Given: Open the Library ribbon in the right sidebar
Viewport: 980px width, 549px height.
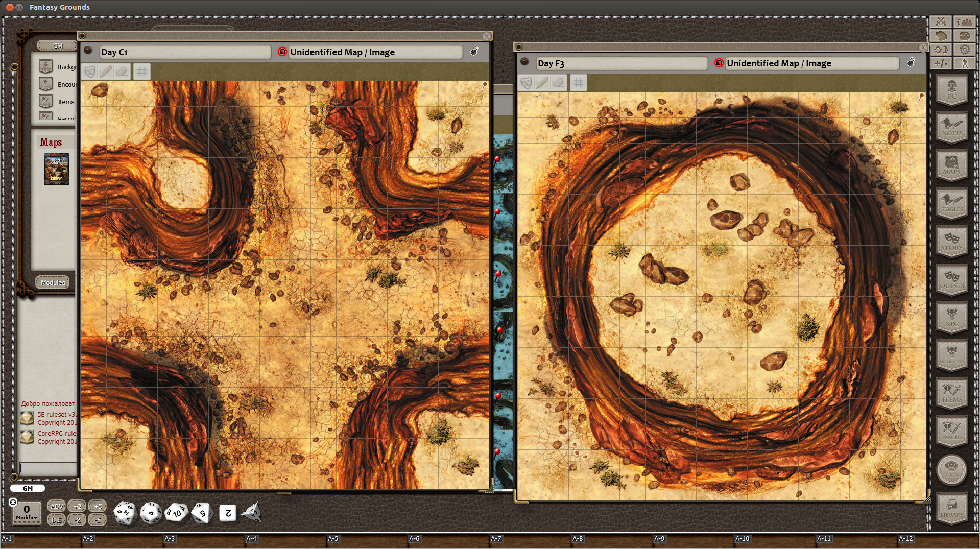Looking at the screenshot, I should pos(951,508).
